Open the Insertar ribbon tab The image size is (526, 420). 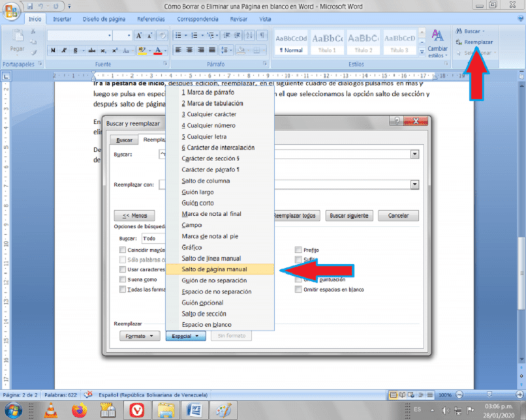click(62, 19)
